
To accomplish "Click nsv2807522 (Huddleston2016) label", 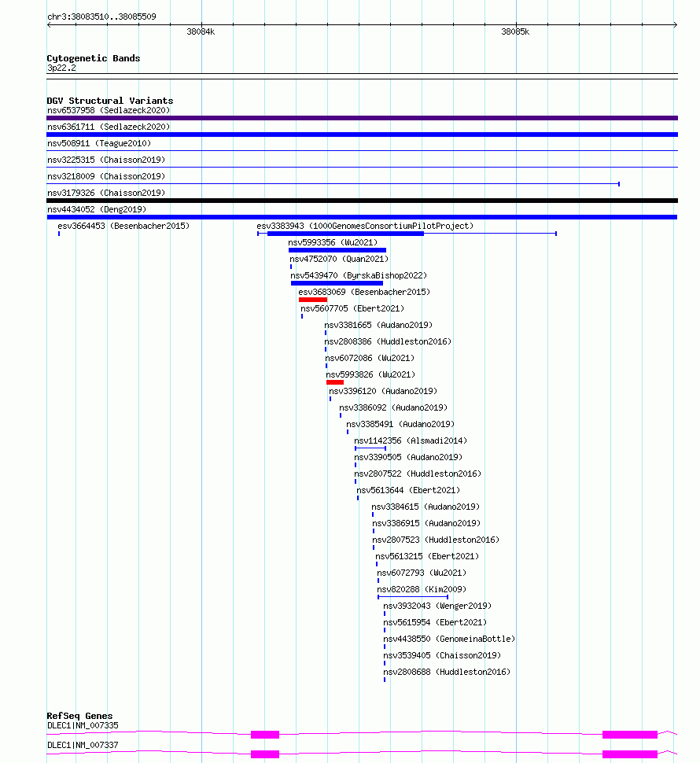I will pyautogui.click(x=418, y=474).
